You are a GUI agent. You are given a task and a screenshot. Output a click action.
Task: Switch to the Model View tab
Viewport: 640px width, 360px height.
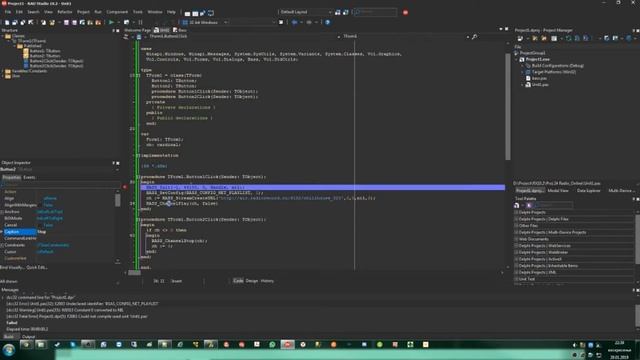pyautogui.click(x=558, y=191)
